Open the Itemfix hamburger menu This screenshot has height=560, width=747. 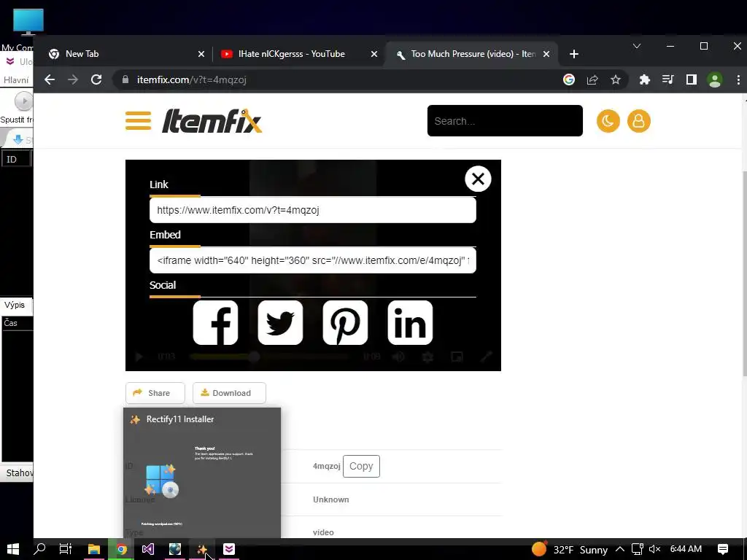[138, 121]
